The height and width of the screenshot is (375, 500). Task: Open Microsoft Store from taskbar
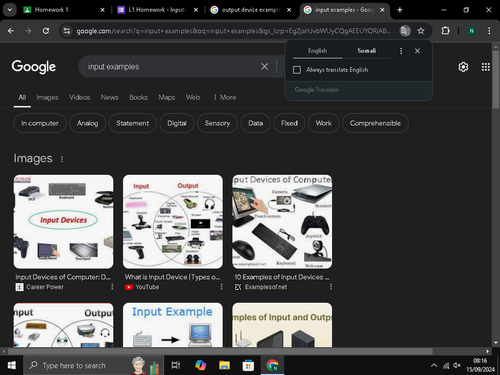click(248, 365)
